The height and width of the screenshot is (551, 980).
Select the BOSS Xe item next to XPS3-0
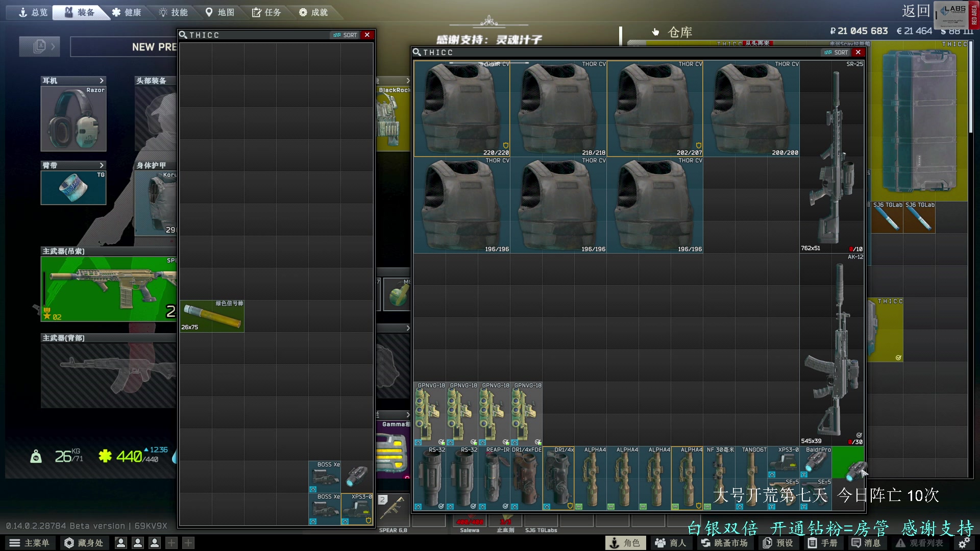[x=325, y=509]
